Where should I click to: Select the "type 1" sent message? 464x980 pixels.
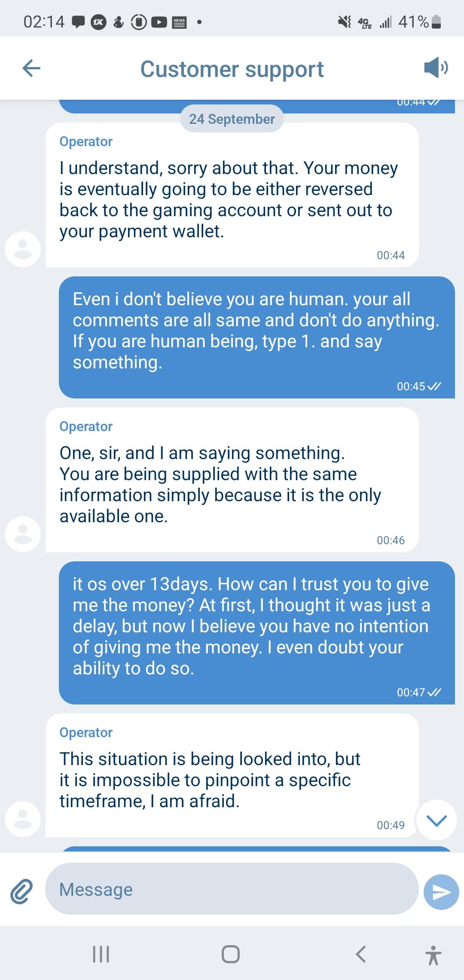point(256,331)
